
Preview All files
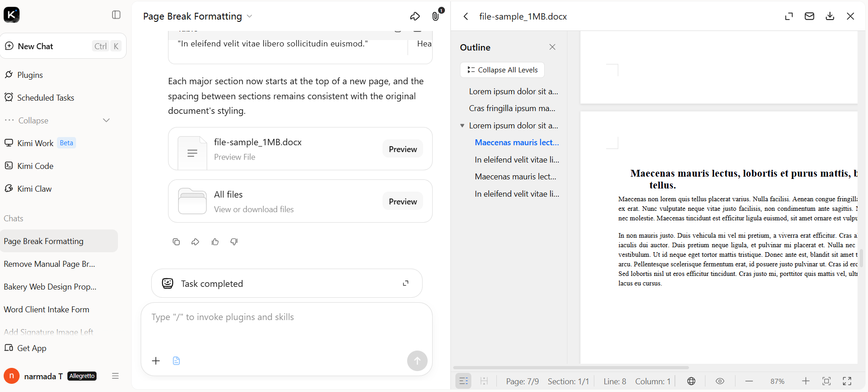403,201
